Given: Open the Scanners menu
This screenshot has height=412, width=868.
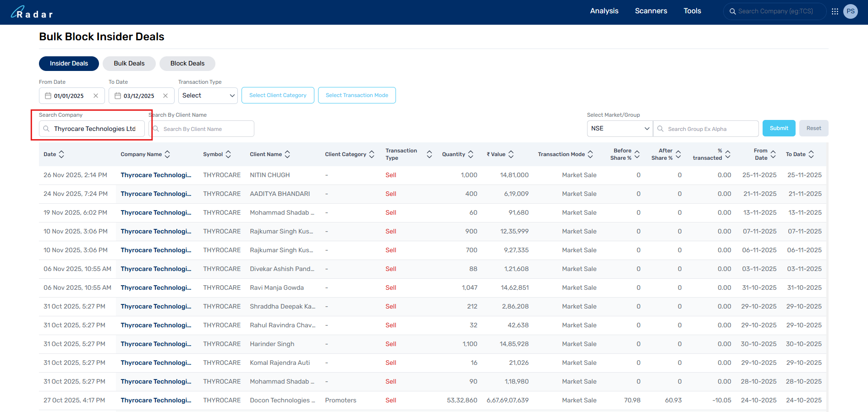Looking at the screenshot, I should click(x=651, y=11).
